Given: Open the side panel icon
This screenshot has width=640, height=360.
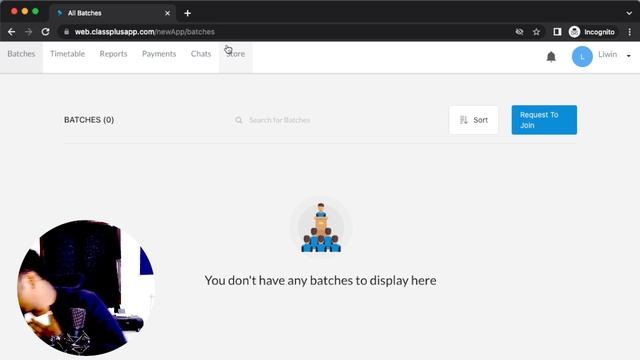Looking at the screenshot, I should tap(557, 32).
